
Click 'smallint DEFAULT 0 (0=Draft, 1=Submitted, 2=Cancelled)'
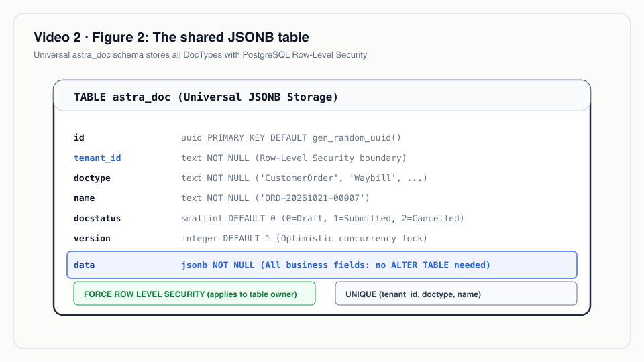323,218
